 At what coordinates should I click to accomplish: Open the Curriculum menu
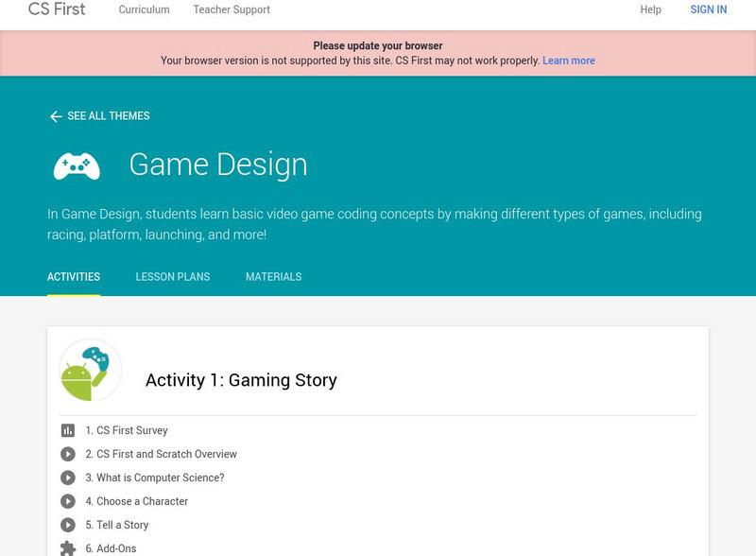145,9
